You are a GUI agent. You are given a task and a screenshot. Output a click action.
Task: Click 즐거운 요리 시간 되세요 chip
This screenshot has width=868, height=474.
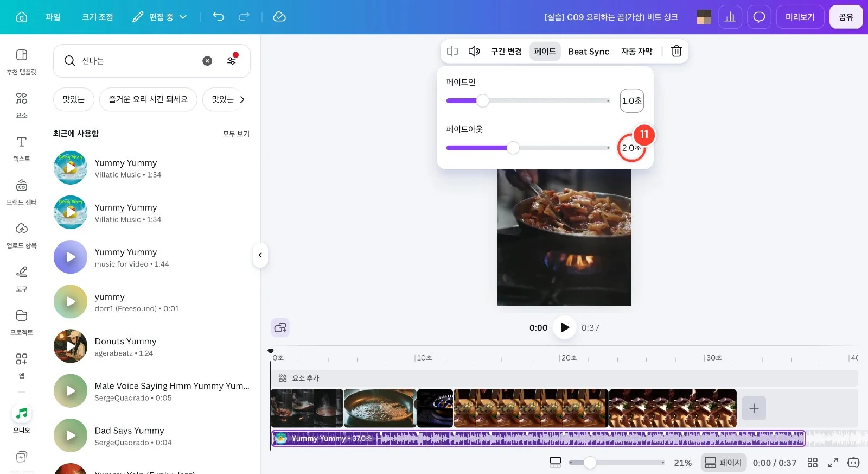148,99
